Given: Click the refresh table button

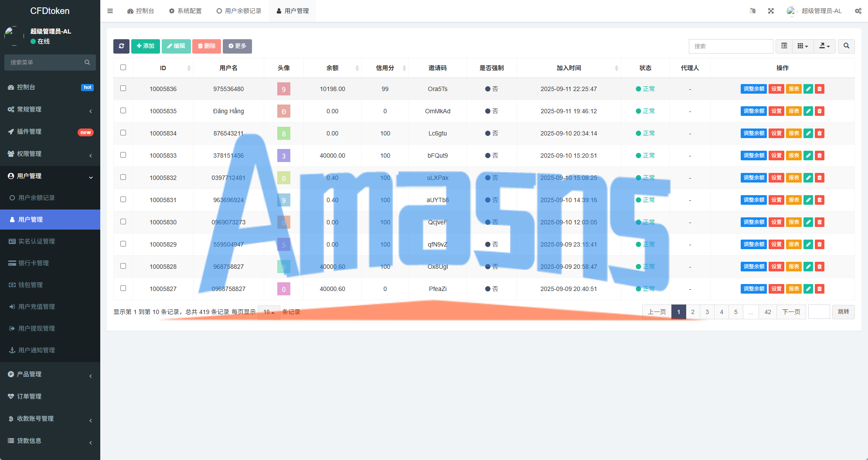Looking at the screenshot, I should click(x=121, y=46).
